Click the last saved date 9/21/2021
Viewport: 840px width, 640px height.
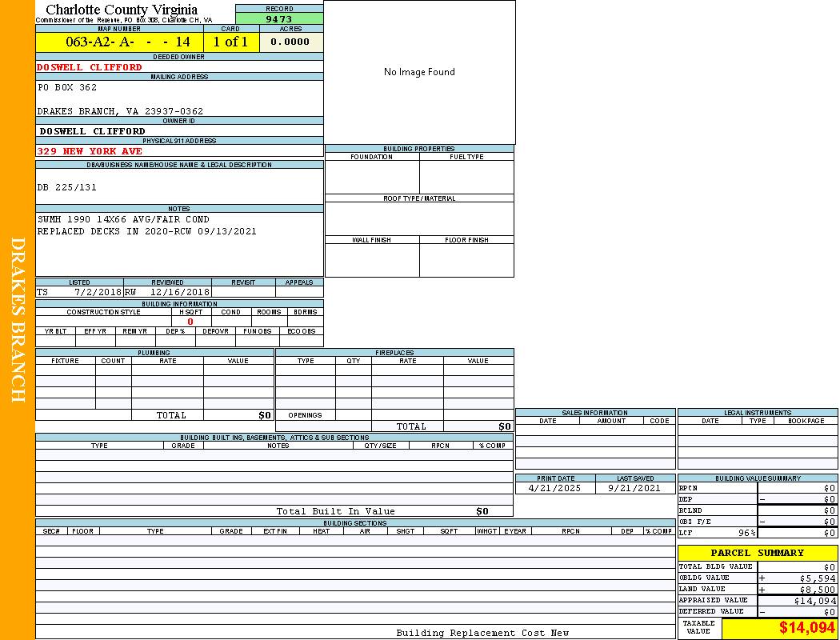[634, 488]
